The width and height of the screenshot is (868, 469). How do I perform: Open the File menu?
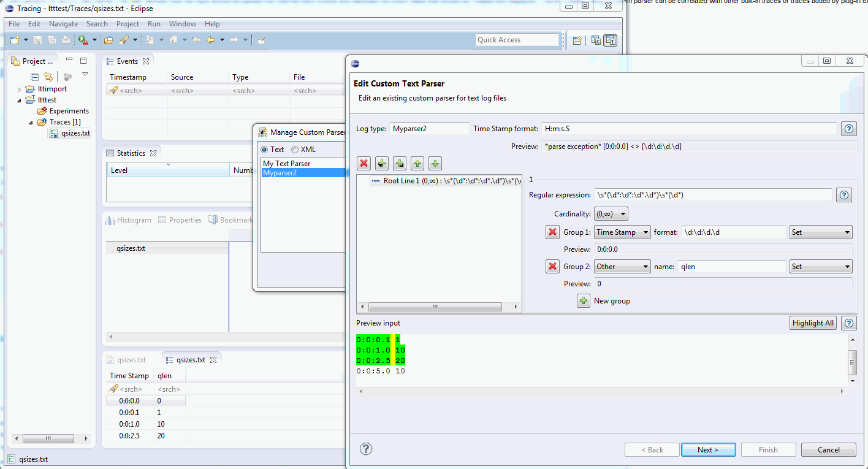click(14, 24)
